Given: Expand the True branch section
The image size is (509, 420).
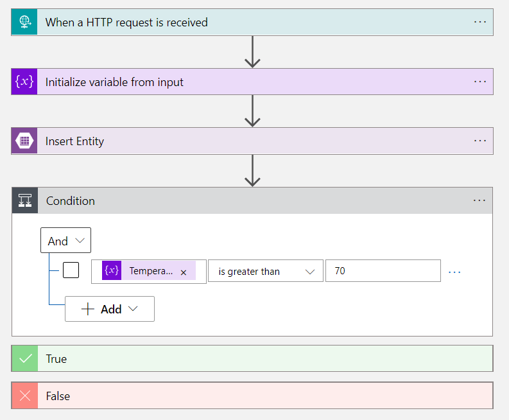Looking at the screenshot, I should [x=257, y=359].
